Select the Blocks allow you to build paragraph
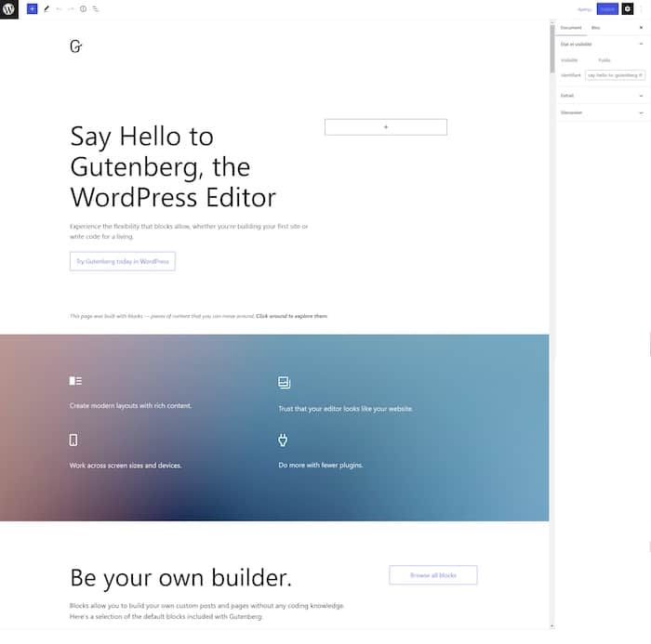Image resolution: width=651 pixels, height=644 pixels. [206, 611]
